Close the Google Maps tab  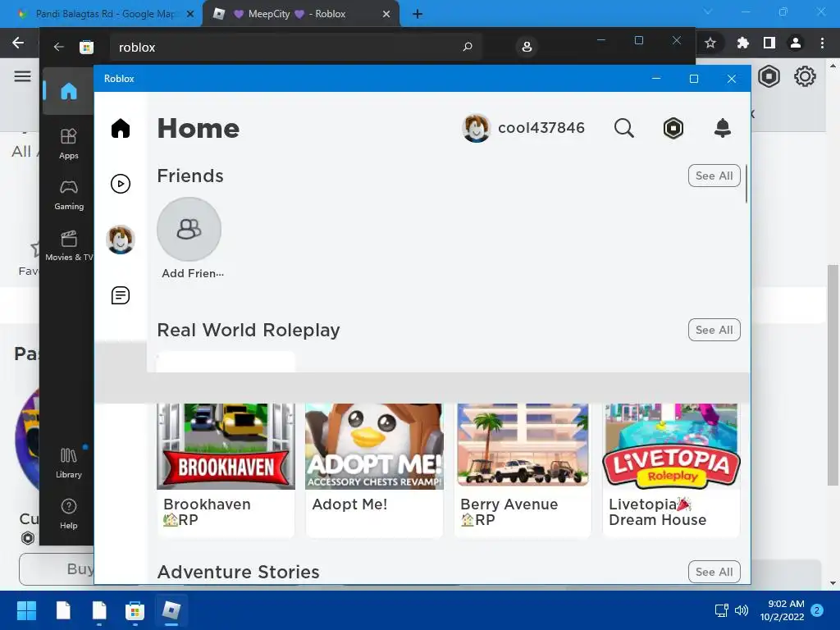pyautogui.click(x=190, y=15)
